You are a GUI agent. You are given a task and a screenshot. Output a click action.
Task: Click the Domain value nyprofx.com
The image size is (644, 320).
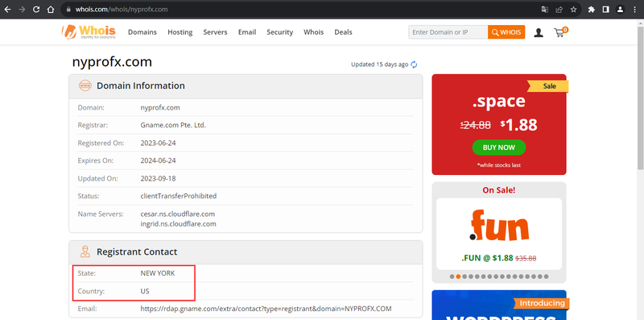[160, 108]
